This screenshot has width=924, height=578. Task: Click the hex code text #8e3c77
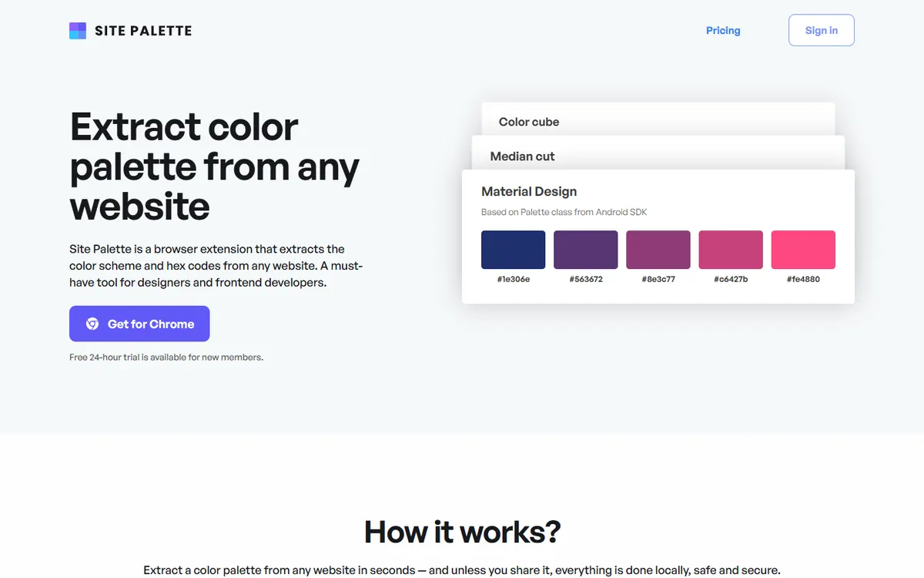[x=658, y=279]
